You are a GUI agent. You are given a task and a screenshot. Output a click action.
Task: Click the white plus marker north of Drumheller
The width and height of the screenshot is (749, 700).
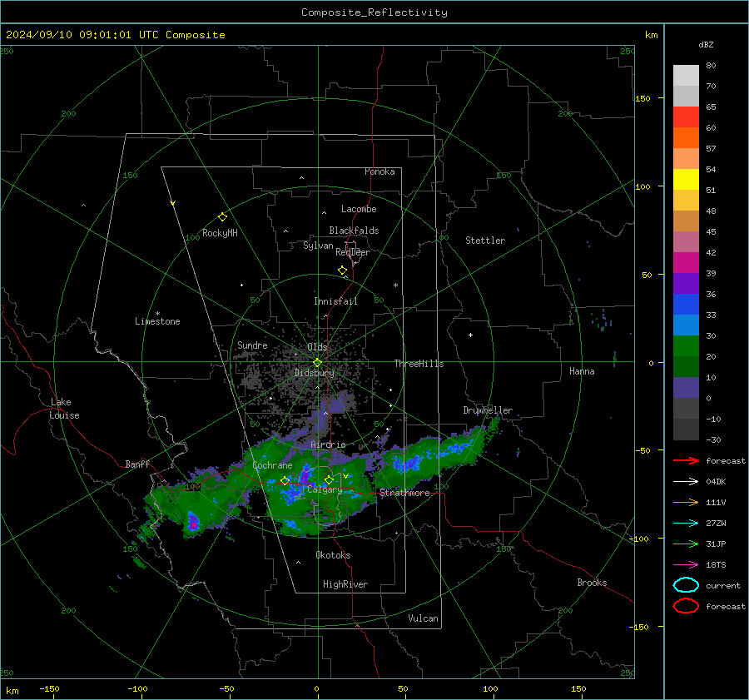[x=470, y=335]
